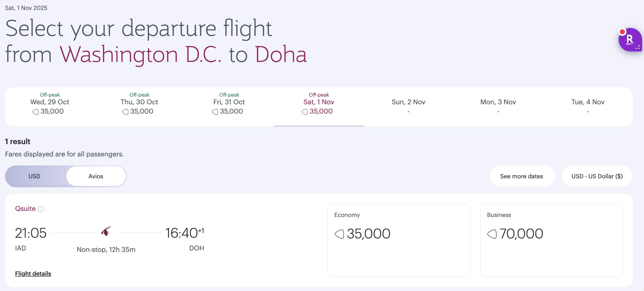Select the Economy 35,000 fare card
Image resolution: width=644 pixels, height=291 pixels.
coord(398,241)
